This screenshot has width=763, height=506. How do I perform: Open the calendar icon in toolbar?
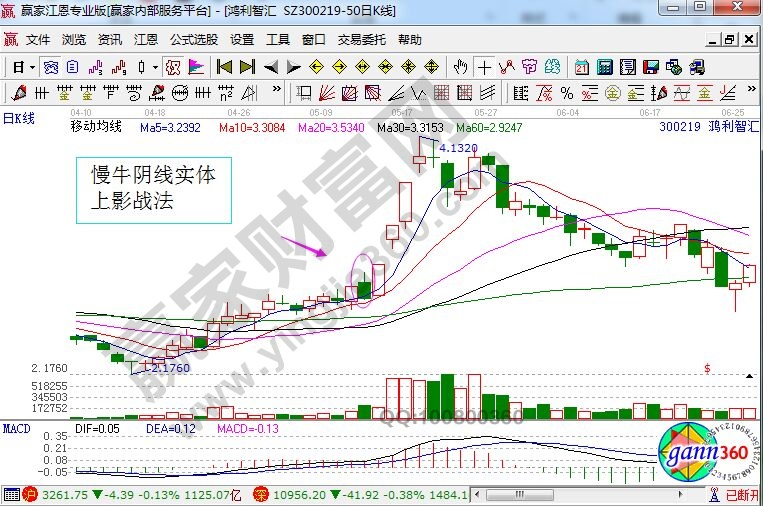click(x=582, y=67)
